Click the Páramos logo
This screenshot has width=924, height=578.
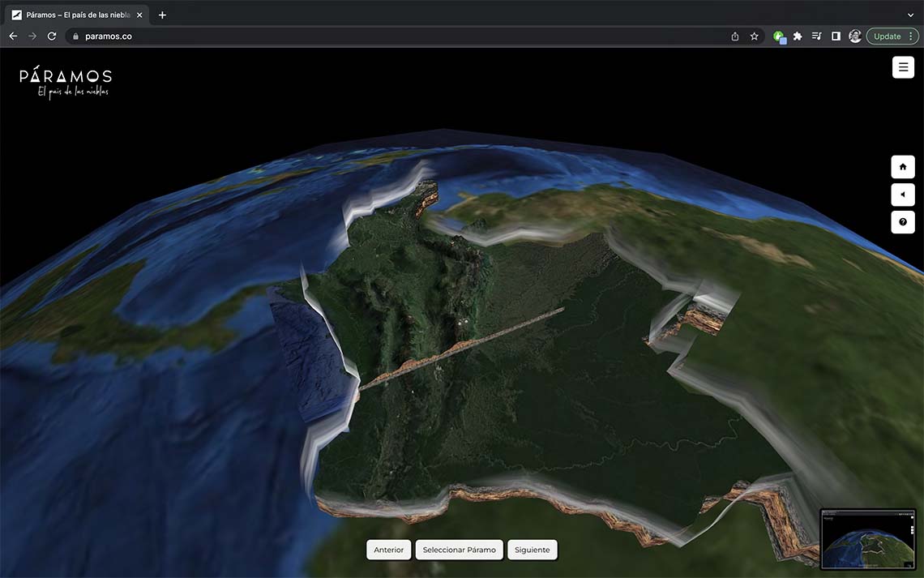pos(66,81)
